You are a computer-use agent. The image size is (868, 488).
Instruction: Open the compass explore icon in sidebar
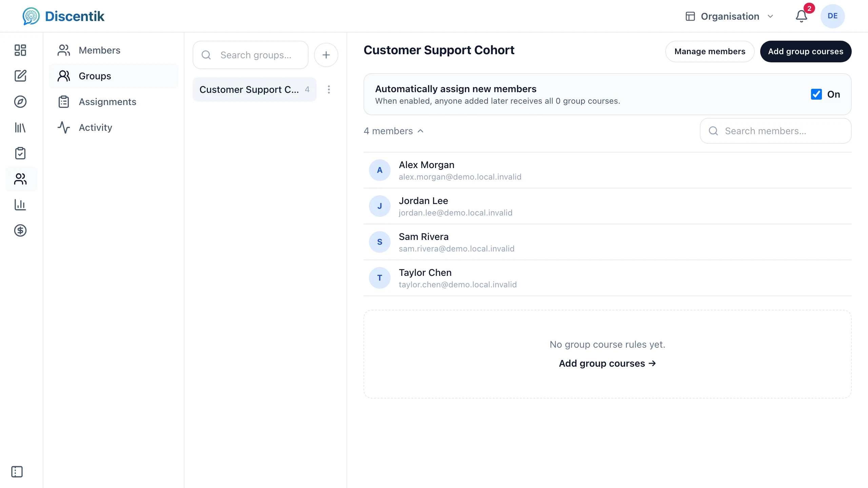20,102
